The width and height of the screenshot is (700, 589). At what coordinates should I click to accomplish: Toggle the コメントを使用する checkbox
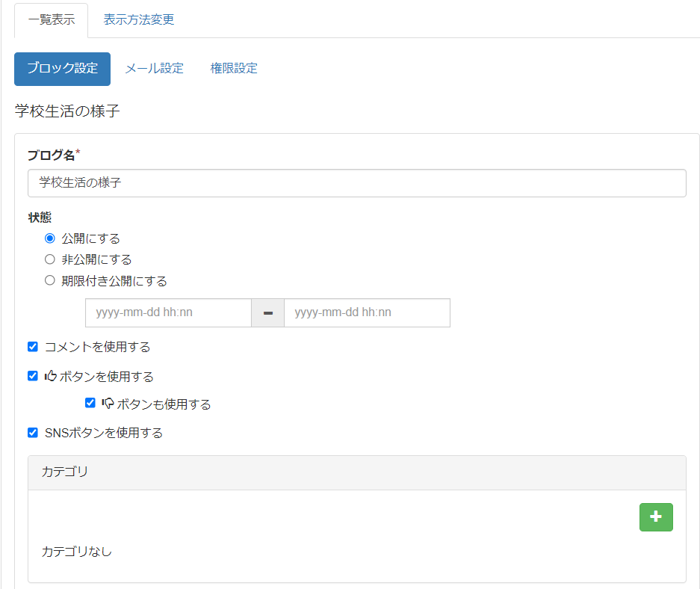click(33, 347)
